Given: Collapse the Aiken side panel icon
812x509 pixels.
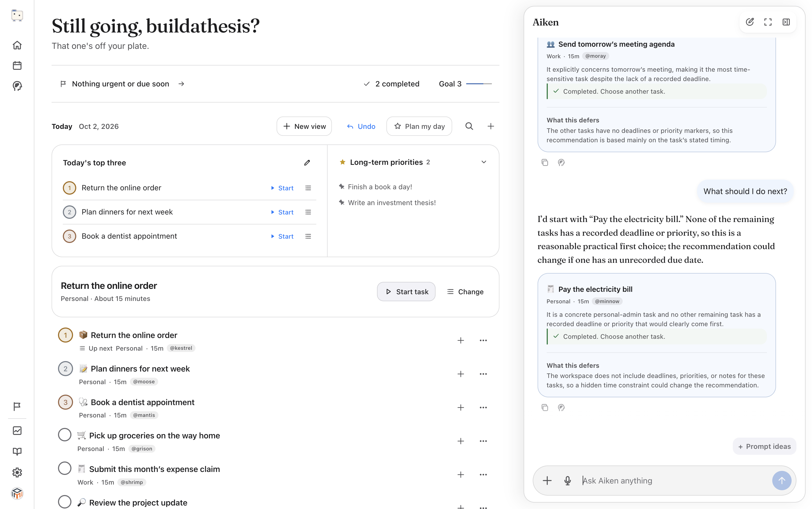Looking at the screenshot, I should tap(786, 22).
